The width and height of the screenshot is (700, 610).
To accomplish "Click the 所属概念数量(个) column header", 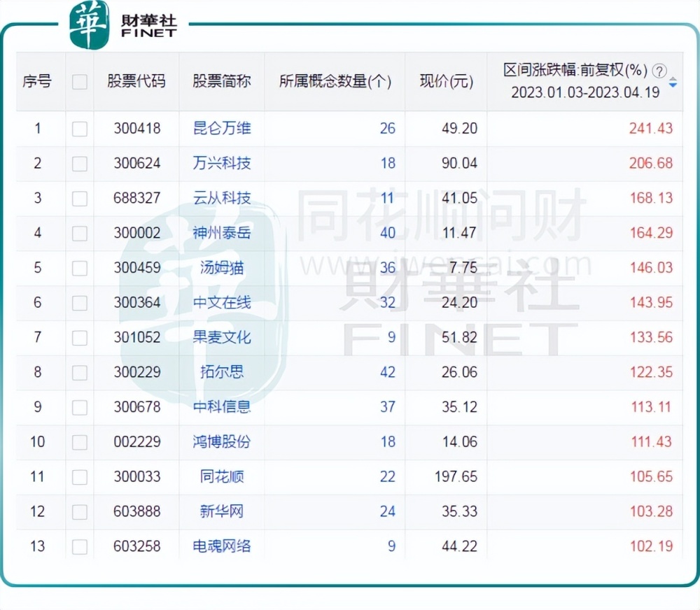I will point(335,81).
